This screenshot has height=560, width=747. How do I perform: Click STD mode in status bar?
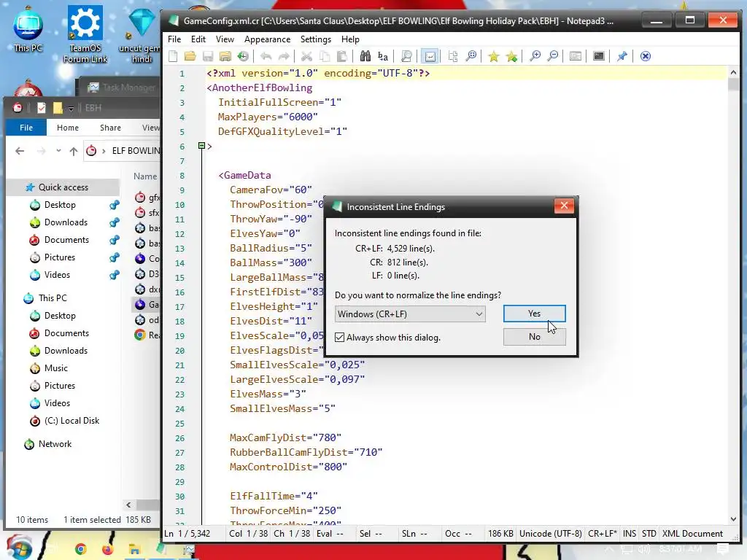coord(649,534)
